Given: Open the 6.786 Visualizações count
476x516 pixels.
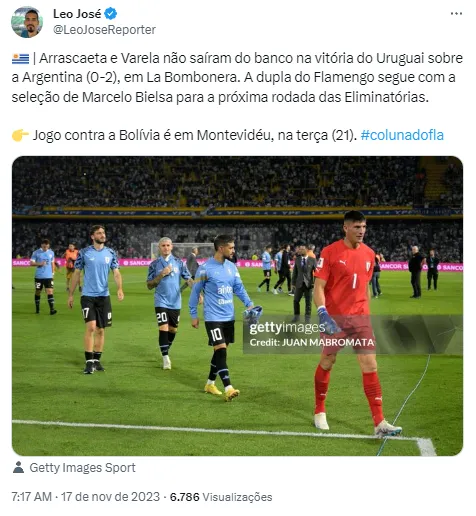Looking at the screenshot, I should (x=221, y=497).
